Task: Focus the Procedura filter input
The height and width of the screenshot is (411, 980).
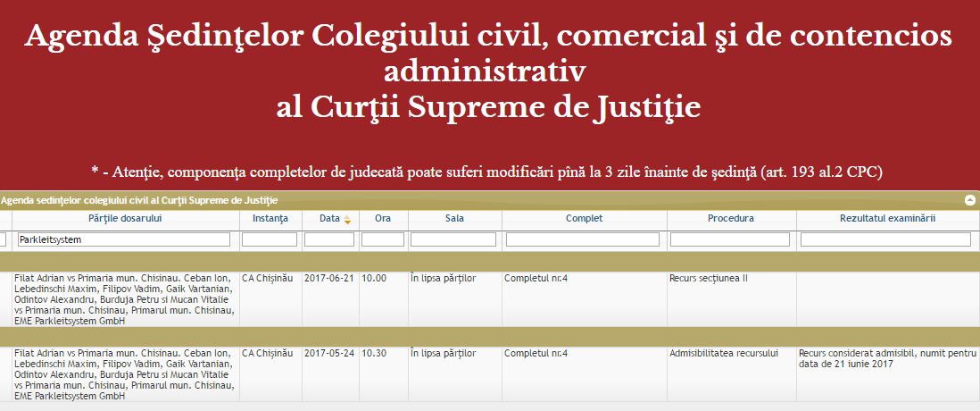Action: click(x=730, y=239)
